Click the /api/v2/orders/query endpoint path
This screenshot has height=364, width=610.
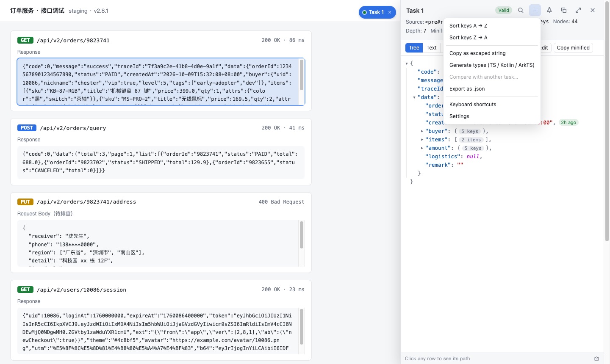[x=73, y=128]
